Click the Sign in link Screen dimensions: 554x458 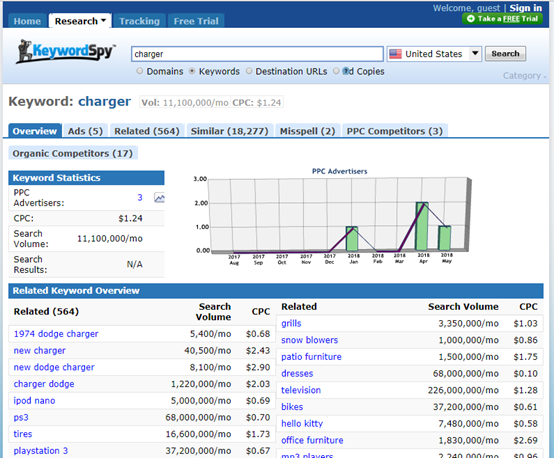(525, 8)
